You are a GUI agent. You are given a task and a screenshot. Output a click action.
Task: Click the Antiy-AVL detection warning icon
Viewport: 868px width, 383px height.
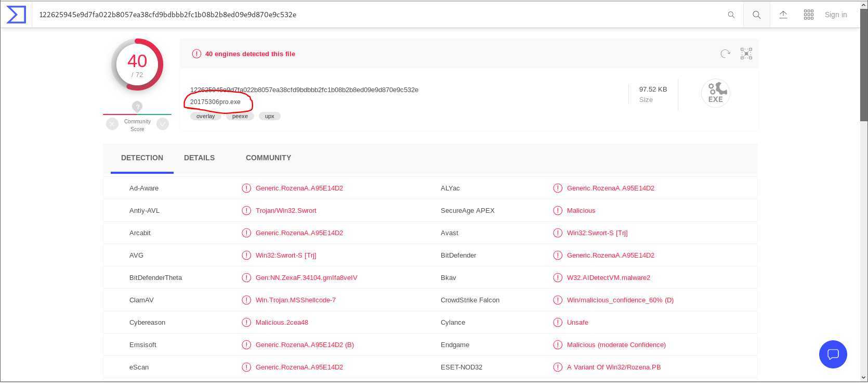click(x=246, y=211)
